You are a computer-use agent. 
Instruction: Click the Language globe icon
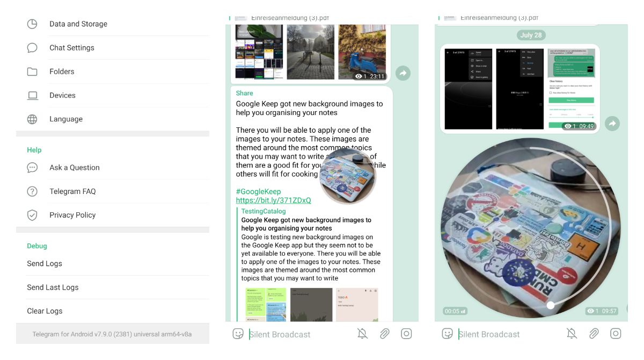click(x=32, y=119)
